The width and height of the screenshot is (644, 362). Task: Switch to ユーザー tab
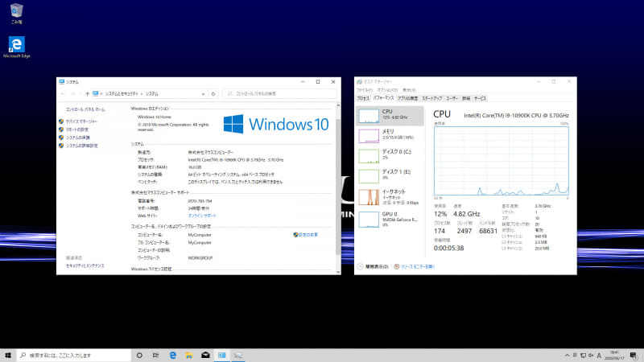[x=452, y=98]
